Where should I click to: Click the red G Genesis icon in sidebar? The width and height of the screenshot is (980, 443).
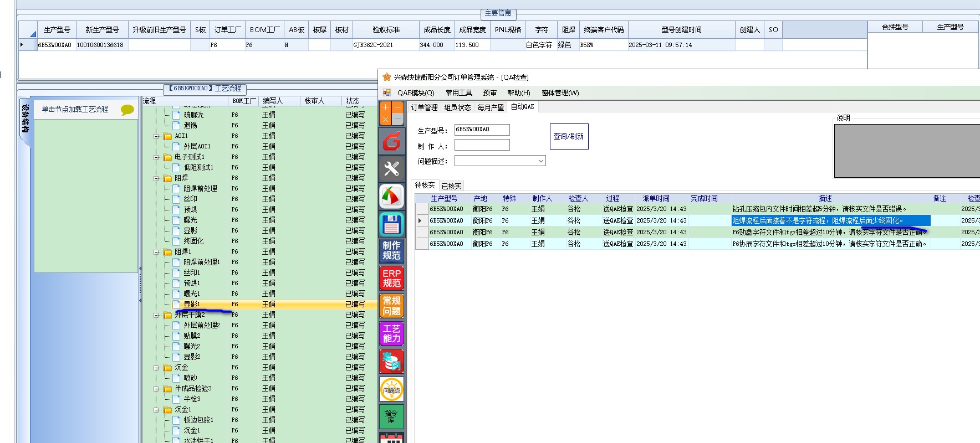point(391,141)
